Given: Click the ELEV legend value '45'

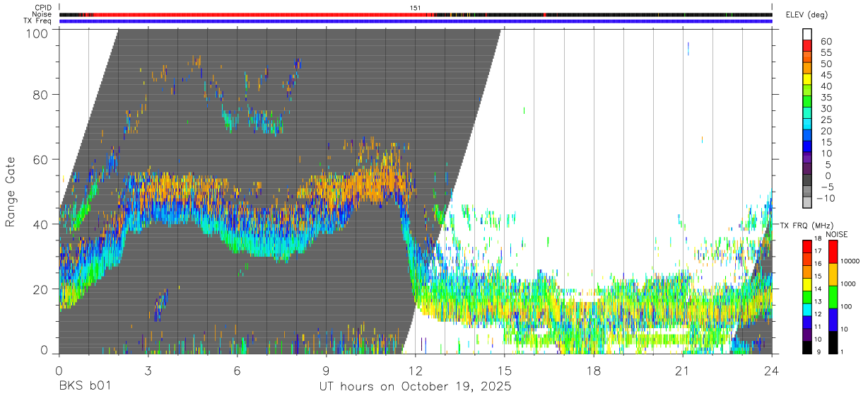Looking at the screenshot, I should [826, 75].
